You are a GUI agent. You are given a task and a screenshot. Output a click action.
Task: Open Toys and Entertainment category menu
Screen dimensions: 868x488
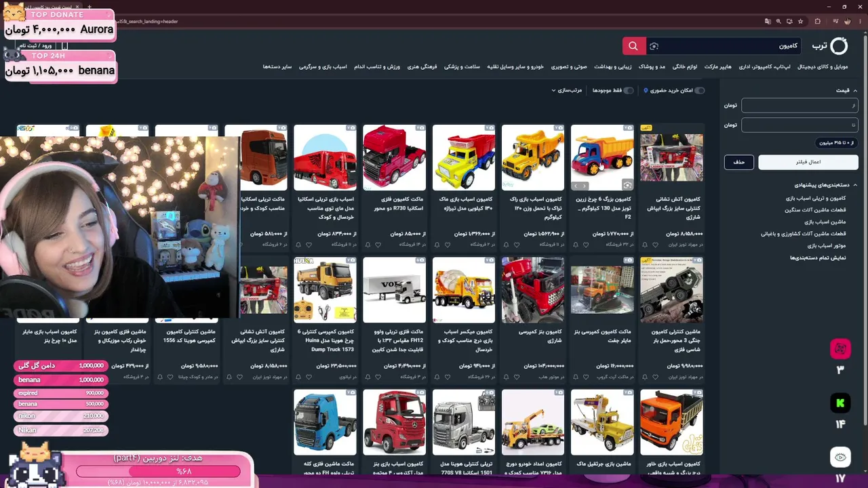[x=323, y=66]
